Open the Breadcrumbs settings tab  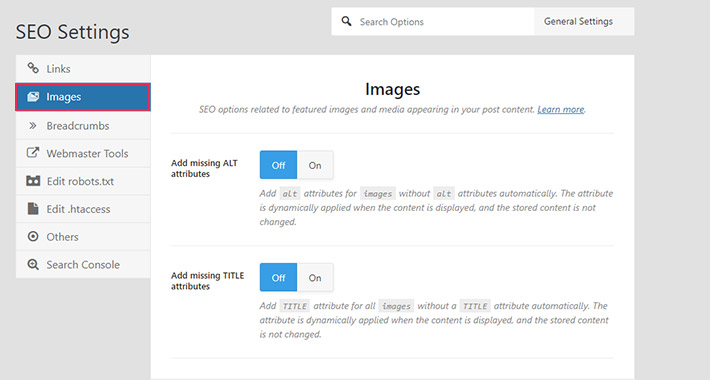pyautogui.click(x=83, y=125)
